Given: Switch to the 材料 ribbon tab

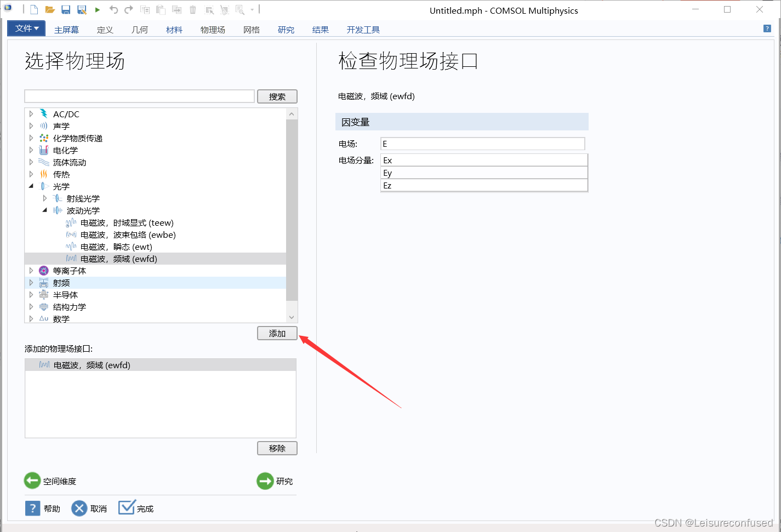Looking at the screenshot, I should (174, 30).
